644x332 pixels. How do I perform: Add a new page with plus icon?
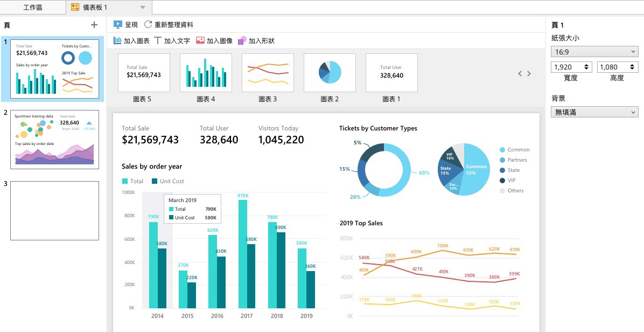coord(94,25)
